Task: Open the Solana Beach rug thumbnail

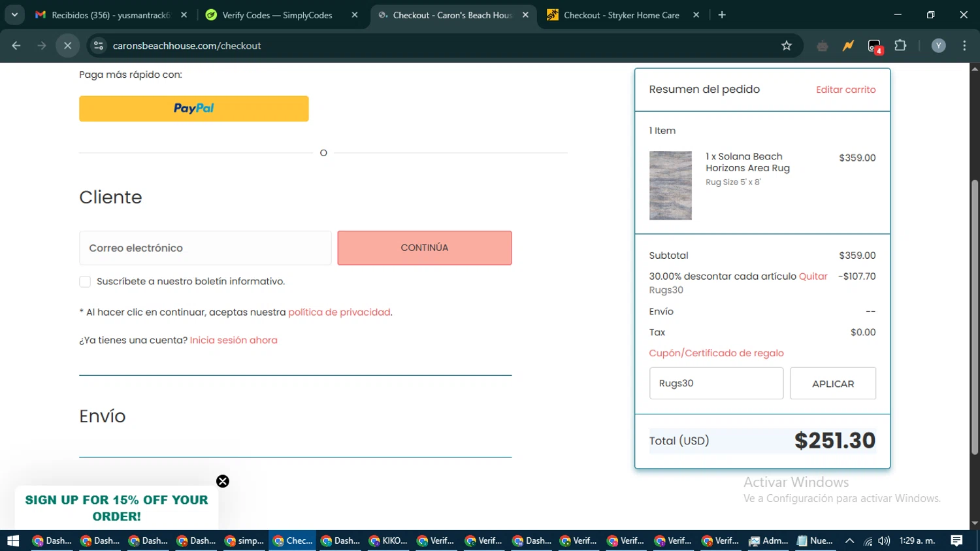Action: (670, 186)
